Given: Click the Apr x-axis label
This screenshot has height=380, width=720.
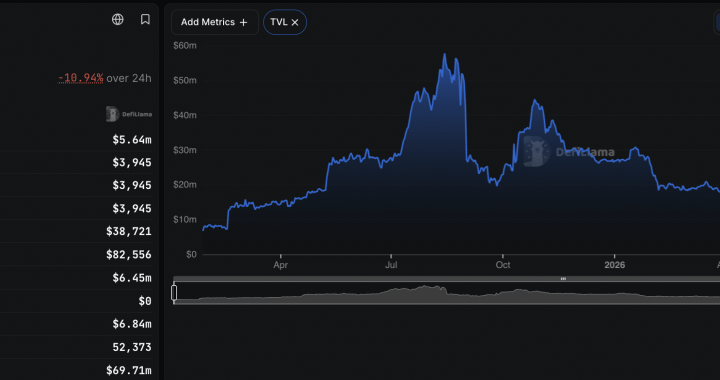Looking at the screenshot, I should coord(281,265).
